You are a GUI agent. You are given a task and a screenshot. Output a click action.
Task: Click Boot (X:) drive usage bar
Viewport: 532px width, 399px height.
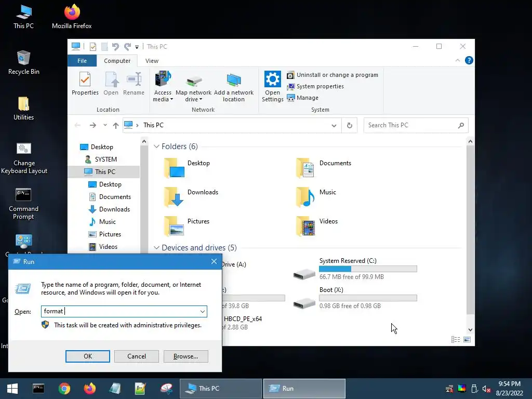[x=368, y=298]
